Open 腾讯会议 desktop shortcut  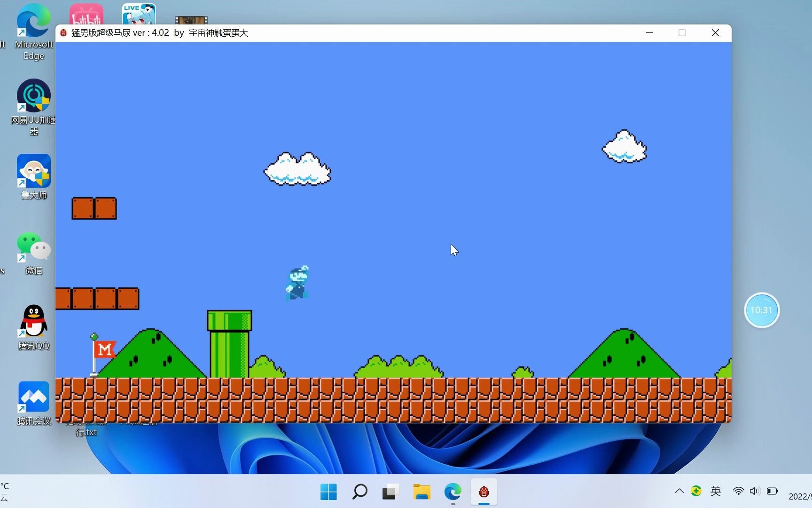tap(34, 404)
